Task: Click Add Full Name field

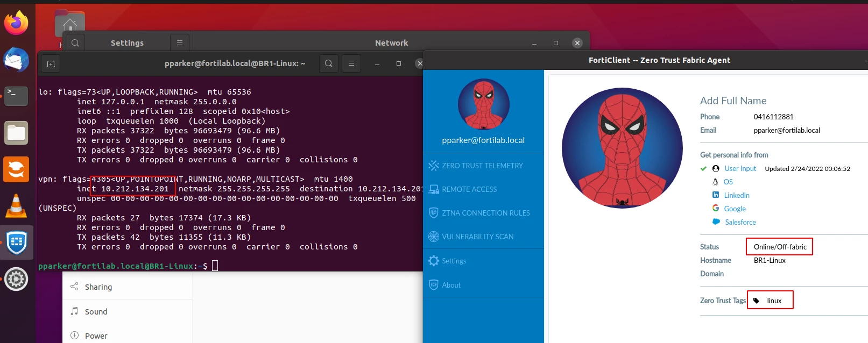Action: [x=733, y=101]
